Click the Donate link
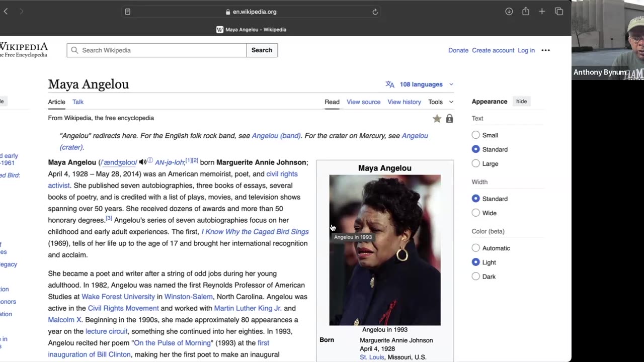 pyautogui.click(x=458, y=50)
